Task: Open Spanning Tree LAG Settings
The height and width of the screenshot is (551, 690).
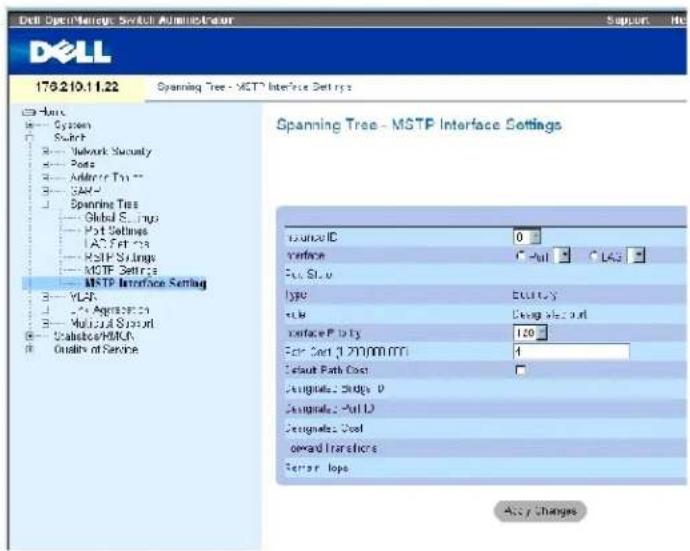Action: (117, 243)
